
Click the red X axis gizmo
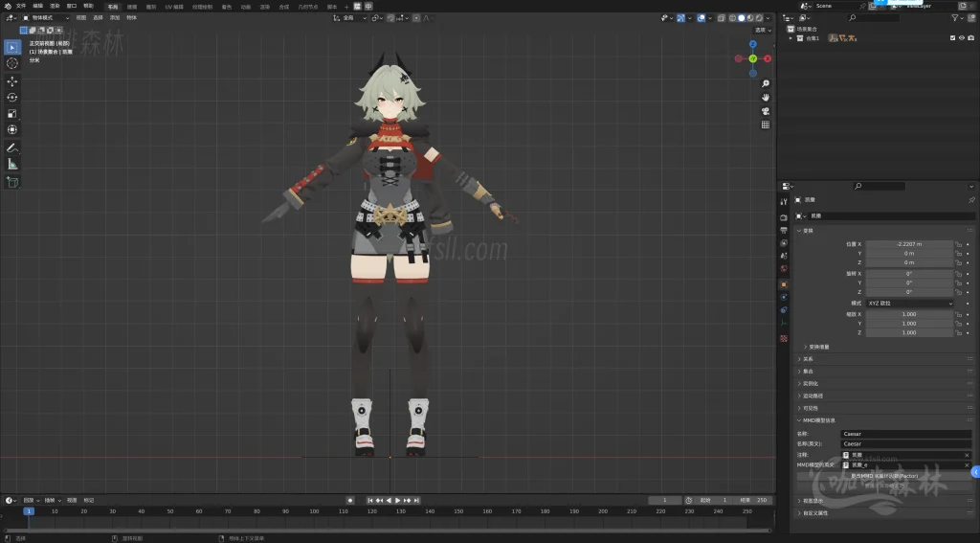tap(768, 58)
